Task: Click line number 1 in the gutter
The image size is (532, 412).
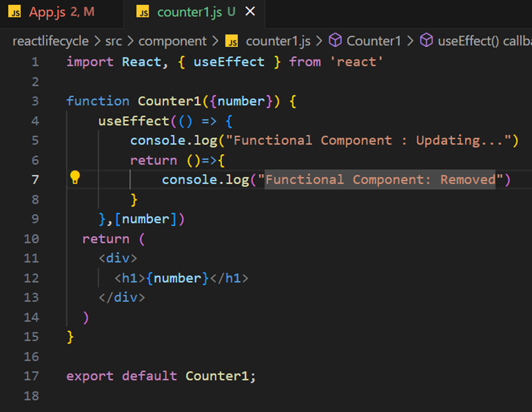Action: 35,62
